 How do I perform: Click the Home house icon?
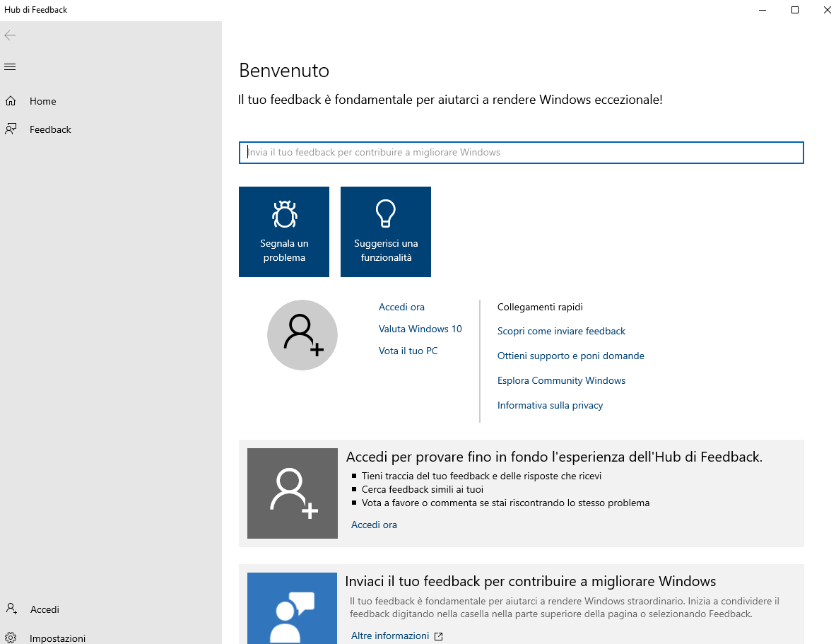11,101
